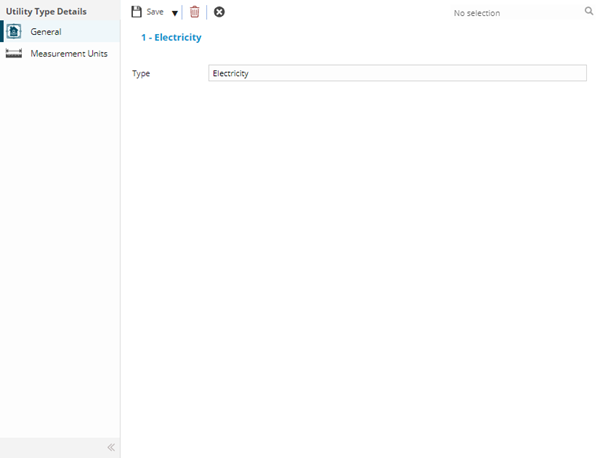Screen dimensions: 600x458
Task: Click the Type input field containing Electricity
Action: (x=397, y=73)
